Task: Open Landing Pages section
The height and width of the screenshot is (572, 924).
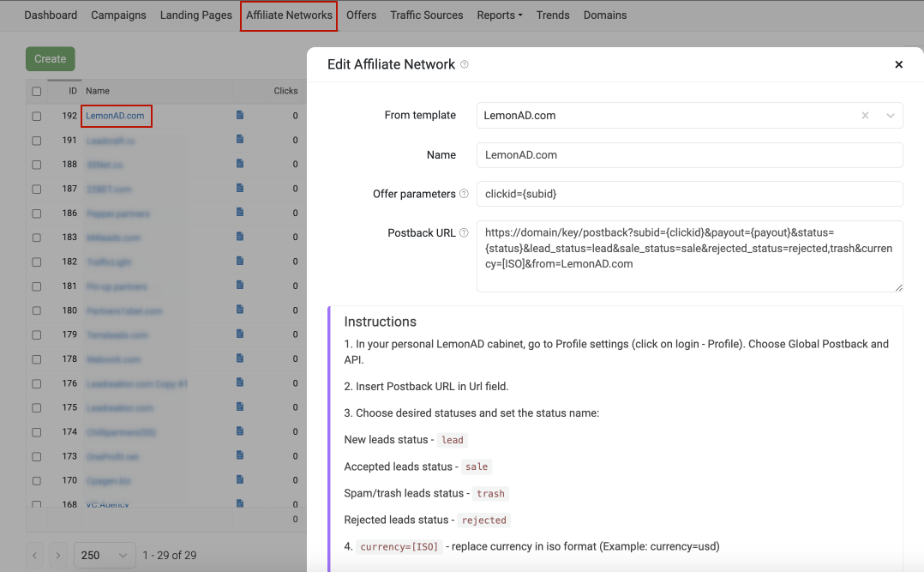Action: pos(196,15)
